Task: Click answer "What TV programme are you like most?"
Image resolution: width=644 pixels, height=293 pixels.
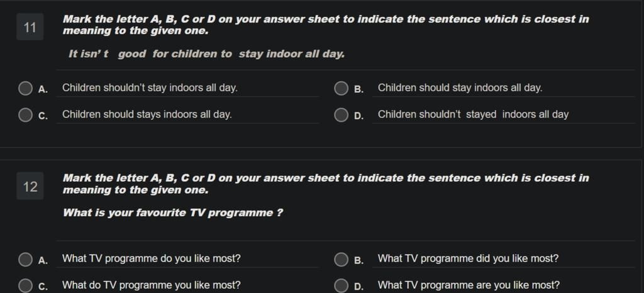Action: click(x=469, y=285)
